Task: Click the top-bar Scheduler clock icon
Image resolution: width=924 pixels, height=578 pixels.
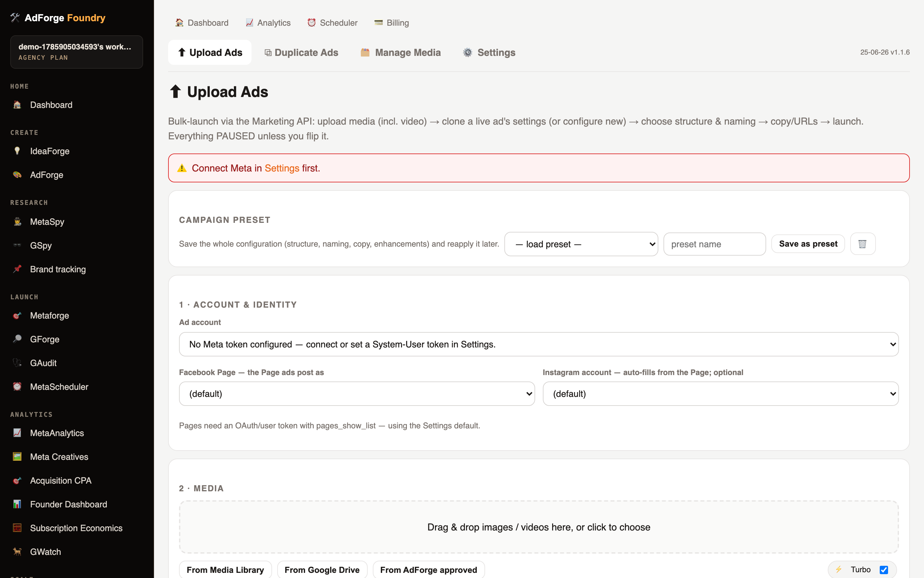Action: (x=312, y=22)
